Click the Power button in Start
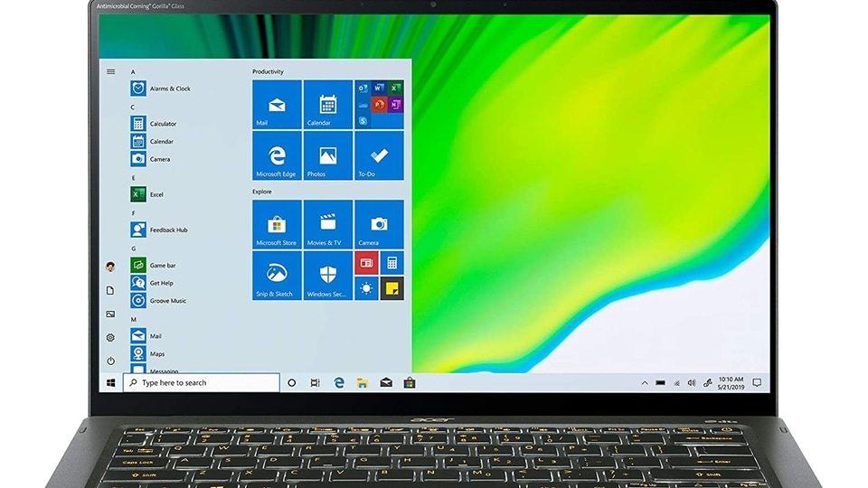 pos(110,361)
